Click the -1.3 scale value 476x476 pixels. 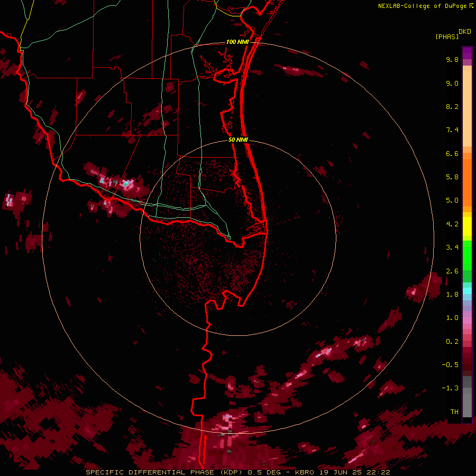pos(450,388)
